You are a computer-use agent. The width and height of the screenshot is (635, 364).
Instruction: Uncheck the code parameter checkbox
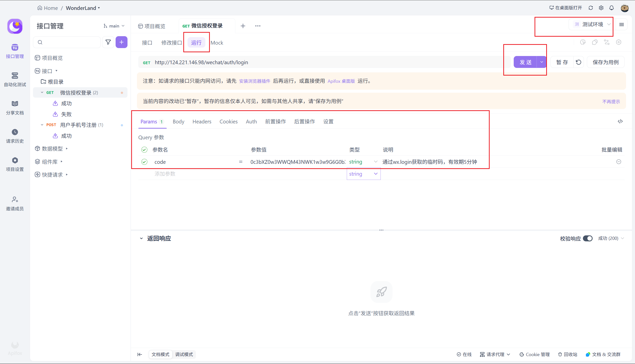(x=144, y=162)
